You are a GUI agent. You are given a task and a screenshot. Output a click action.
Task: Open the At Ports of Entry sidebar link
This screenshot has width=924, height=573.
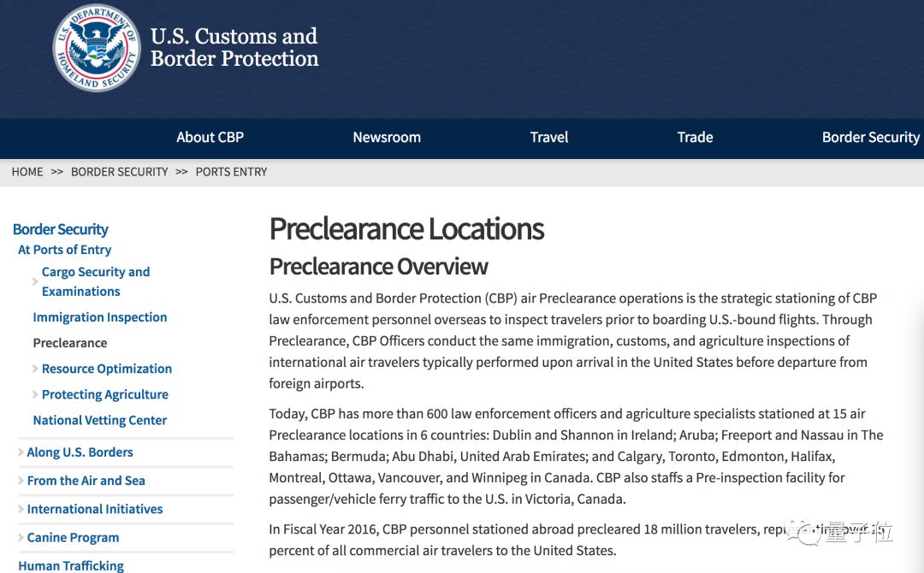click(x=65, y=250)
